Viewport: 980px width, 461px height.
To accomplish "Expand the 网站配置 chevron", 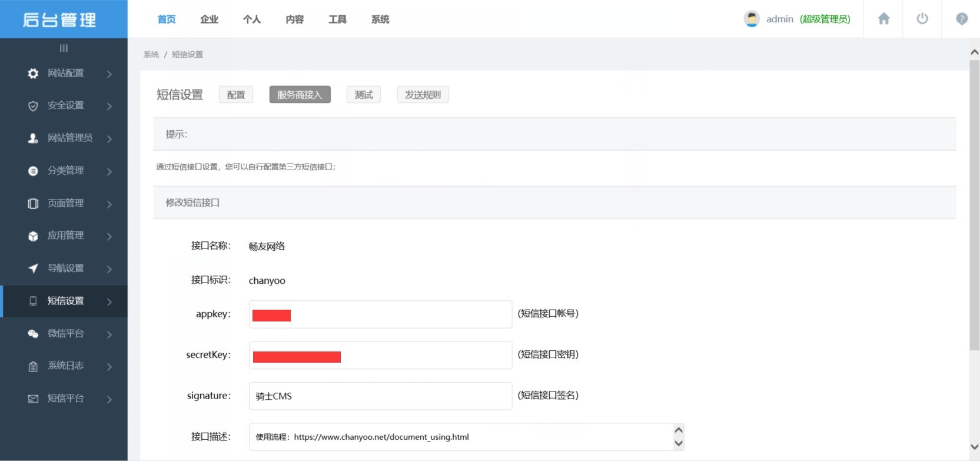I will pos(109,74).
